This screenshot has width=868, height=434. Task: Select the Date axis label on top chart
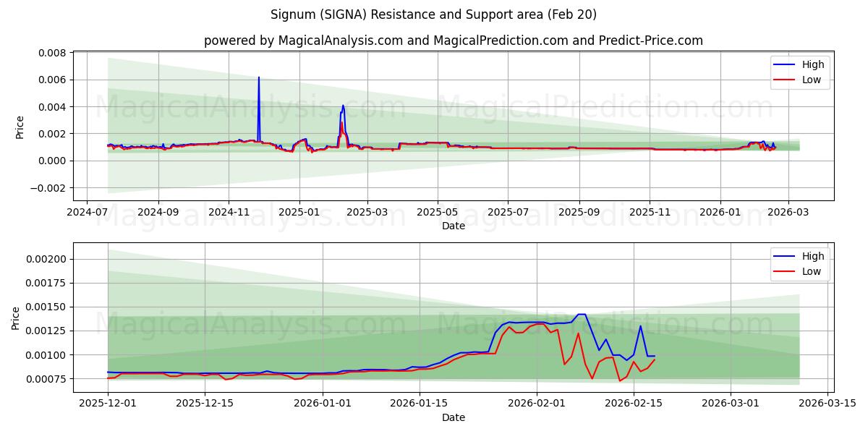pos(454,226)
